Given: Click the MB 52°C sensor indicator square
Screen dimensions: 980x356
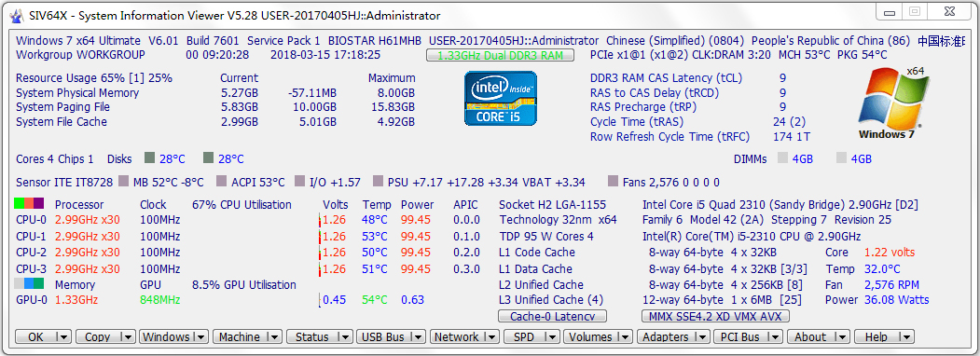Looking at the screenshot, I should tap(123, 181).
